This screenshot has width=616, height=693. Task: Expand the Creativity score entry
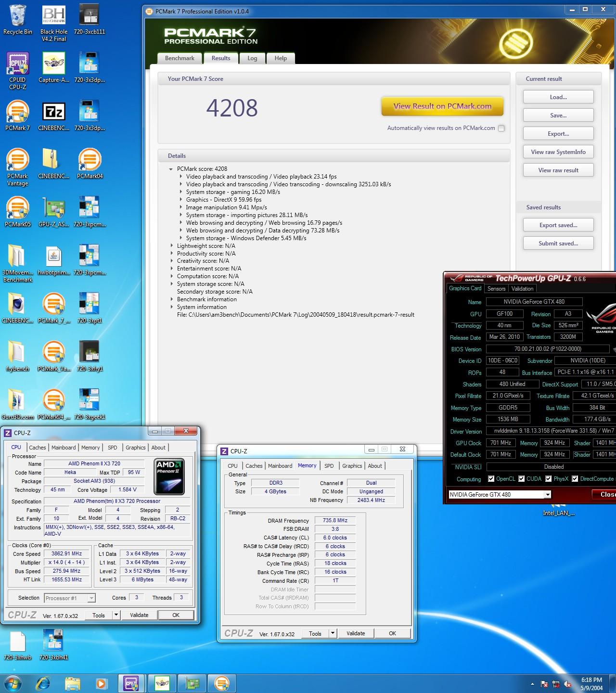172,261
